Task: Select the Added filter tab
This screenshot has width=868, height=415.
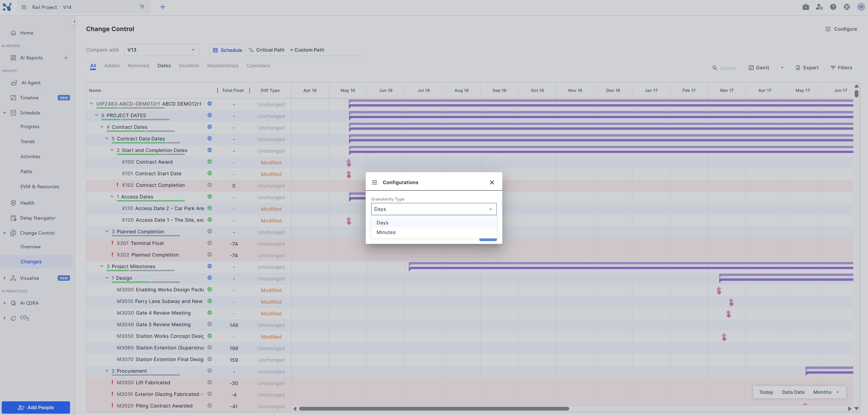Action: pos(112,66)
